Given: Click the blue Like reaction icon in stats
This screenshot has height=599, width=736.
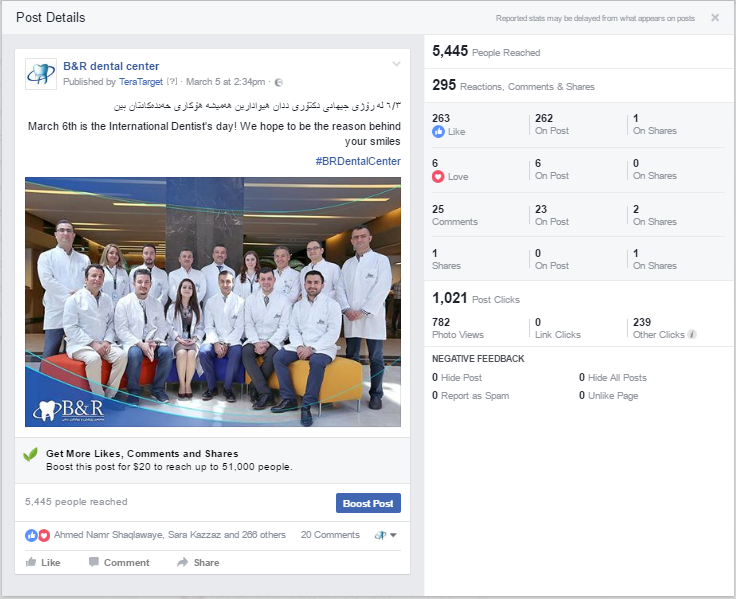Looking at the screenshot, I should (x=438, y=131).
